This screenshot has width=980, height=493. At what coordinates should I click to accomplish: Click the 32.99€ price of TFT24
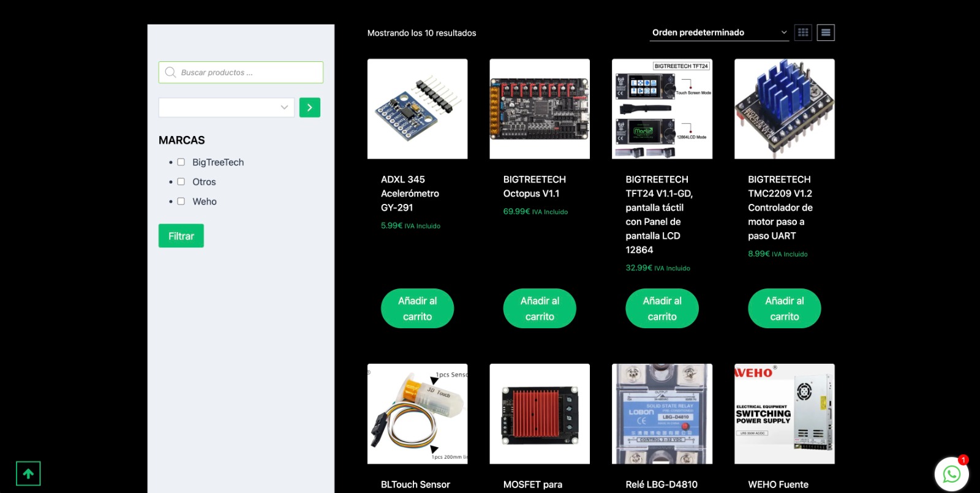tap(639, 268)
